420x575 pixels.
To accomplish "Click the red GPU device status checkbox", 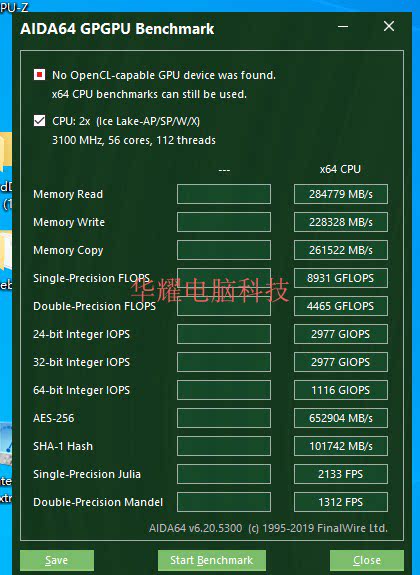I will (x=39, y=75).
